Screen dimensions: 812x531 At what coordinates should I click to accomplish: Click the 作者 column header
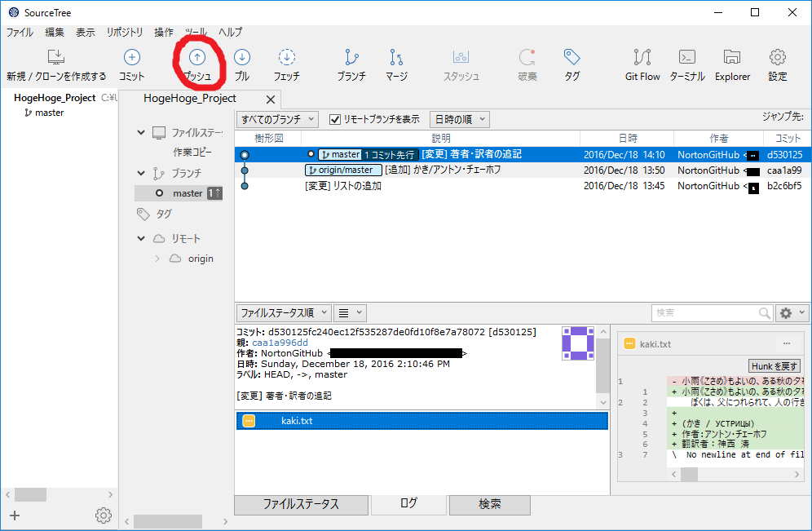tap(718, 139)
